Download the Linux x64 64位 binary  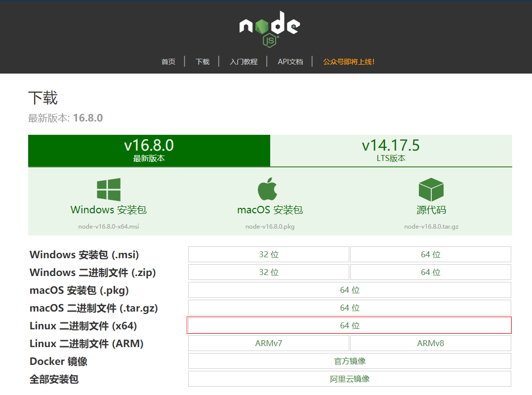click(350, 325)
